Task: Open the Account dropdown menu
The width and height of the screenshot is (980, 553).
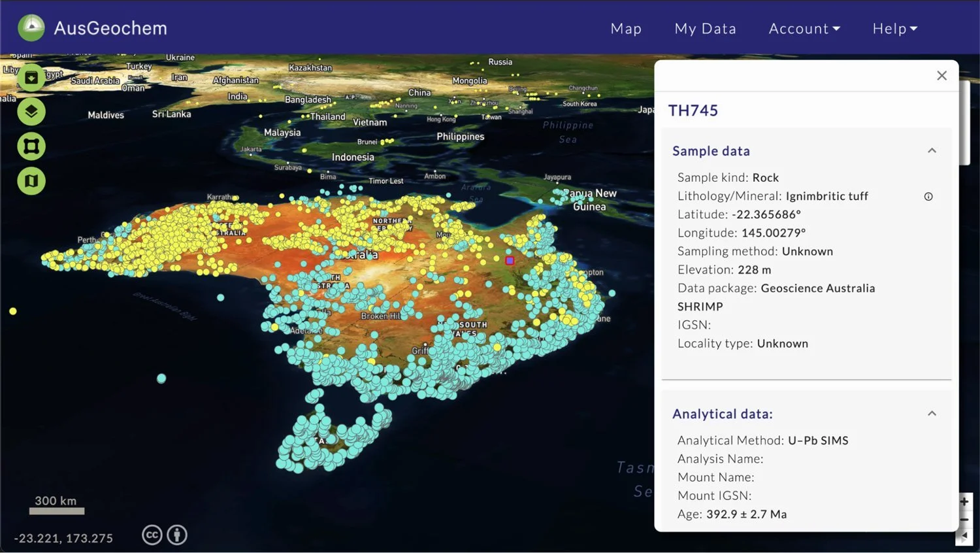Action: [804, 29]
